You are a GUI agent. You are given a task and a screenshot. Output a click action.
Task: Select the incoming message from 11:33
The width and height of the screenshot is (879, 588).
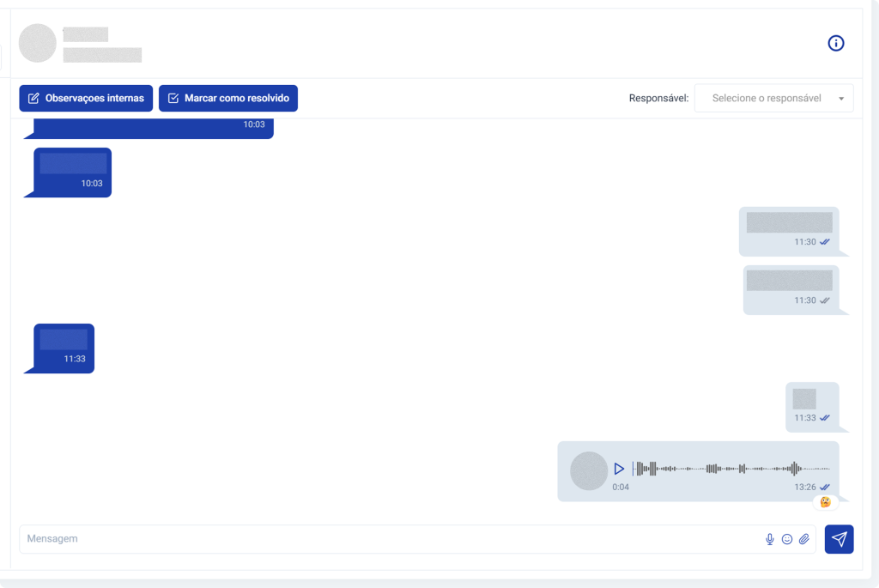64,348
